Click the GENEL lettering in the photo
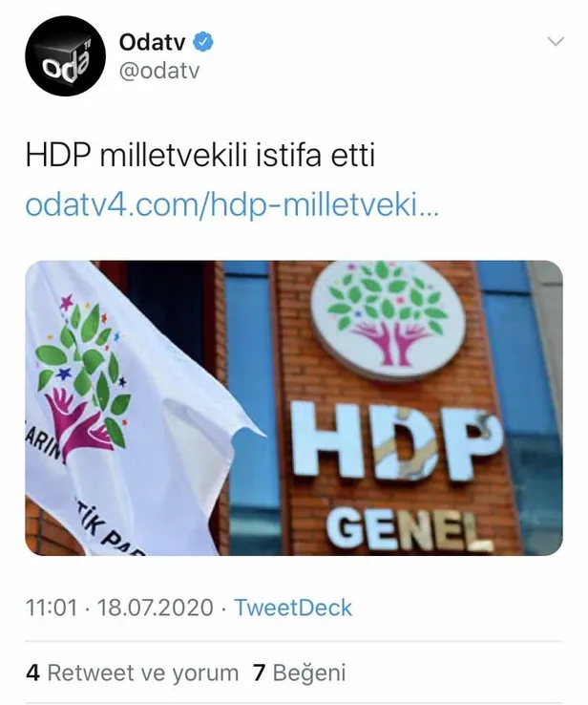This screenshot has width=588, height=705. click(408, 532)
